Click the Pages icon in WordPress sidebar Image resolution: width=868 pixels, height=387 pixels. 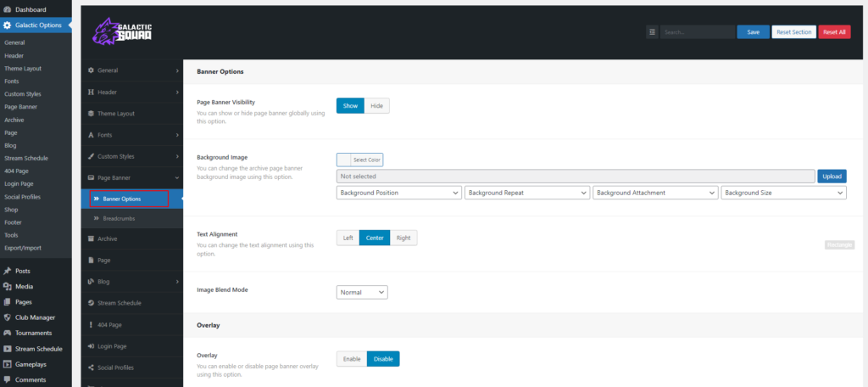pos(7,302)
